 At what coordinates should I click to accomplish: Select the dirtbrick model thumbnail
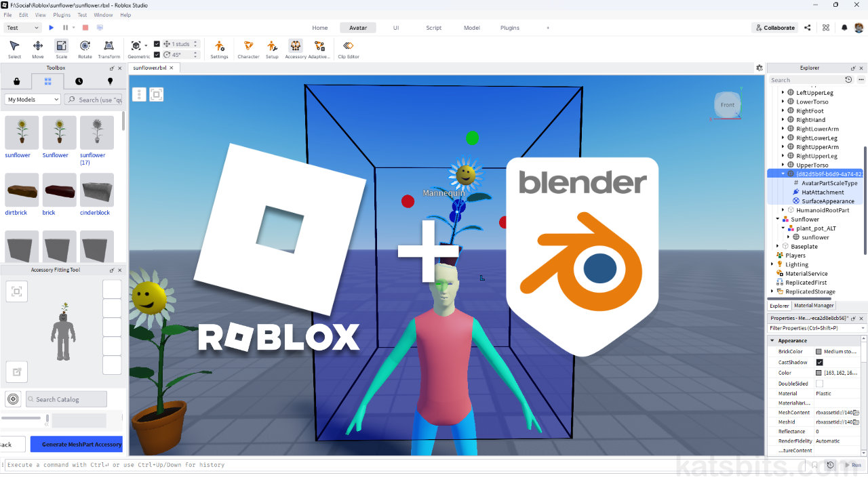click(22, 190)
